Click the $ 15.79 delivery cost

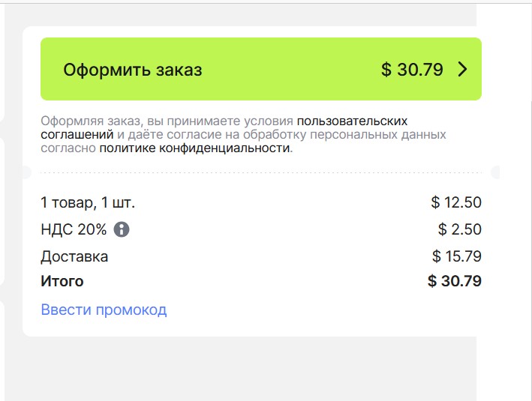tap(457, 256)
